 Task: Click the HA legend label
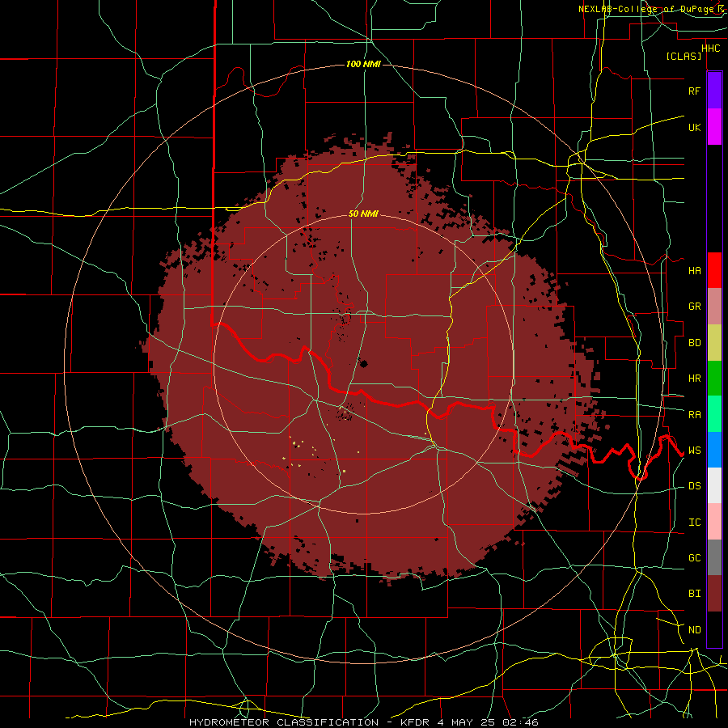694,271
